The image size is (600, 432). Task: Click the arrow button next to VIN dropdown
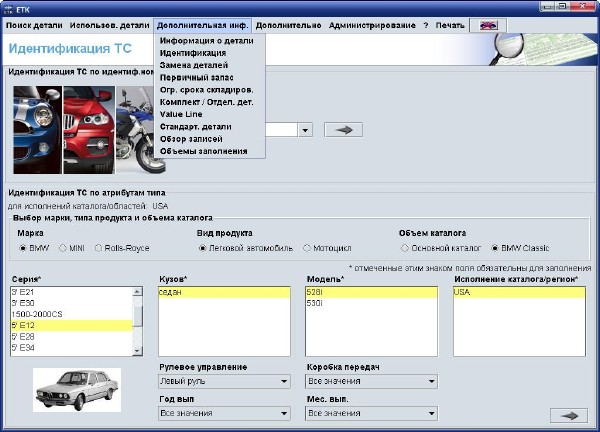344,129
